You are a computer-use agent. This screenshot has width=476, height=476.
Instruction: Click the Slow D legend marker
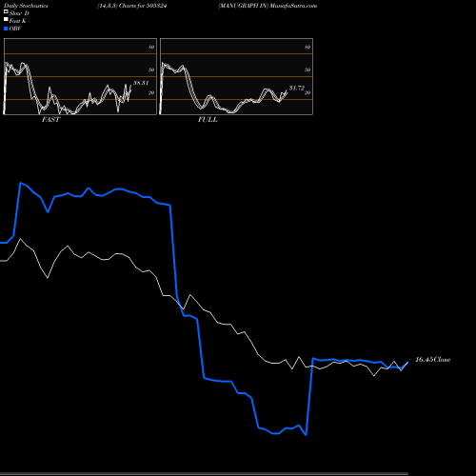point(6,12)
